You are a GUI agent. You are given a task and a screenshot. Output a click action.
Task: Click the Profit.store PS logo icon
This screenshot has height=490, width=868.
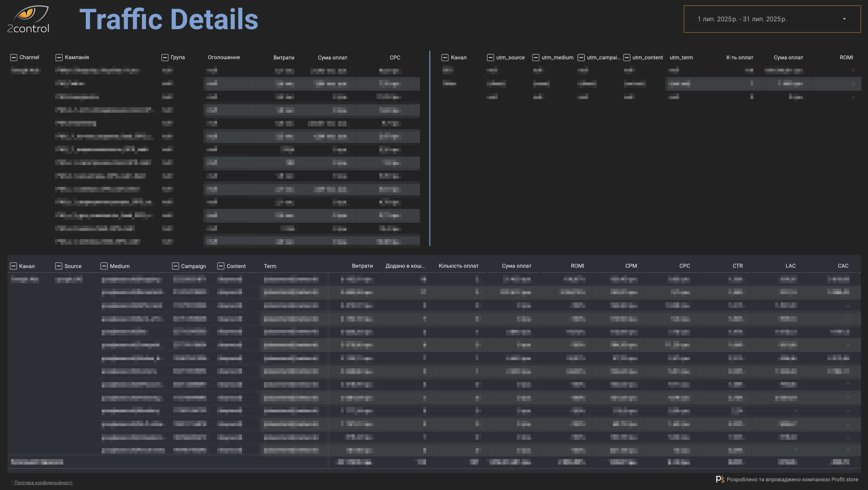pos(720,479)
